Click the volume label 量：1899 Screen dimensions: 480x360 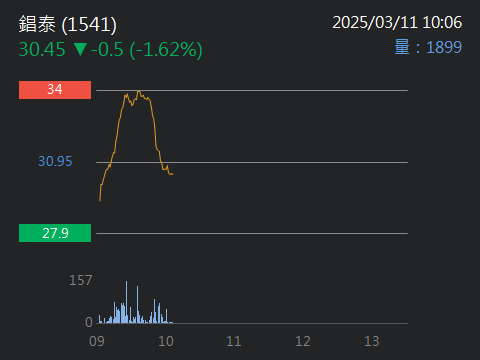point(428,47)
